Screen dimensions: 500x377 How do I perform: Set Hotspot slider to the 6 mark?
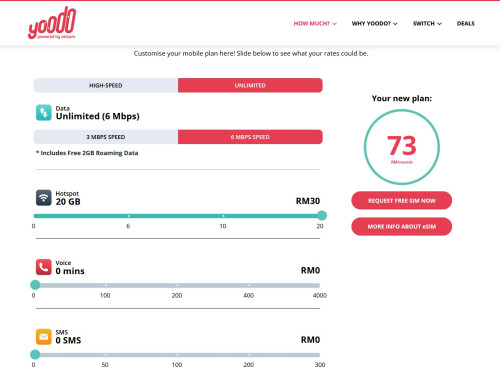[129, 216]
